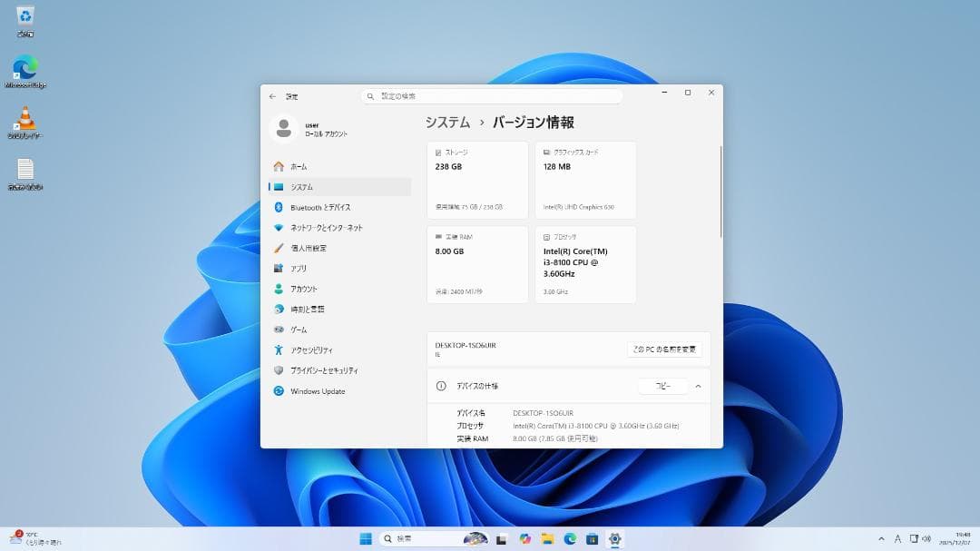
Task: Open アクセシビリティ accessibility settings
Action: pos(318,349)
